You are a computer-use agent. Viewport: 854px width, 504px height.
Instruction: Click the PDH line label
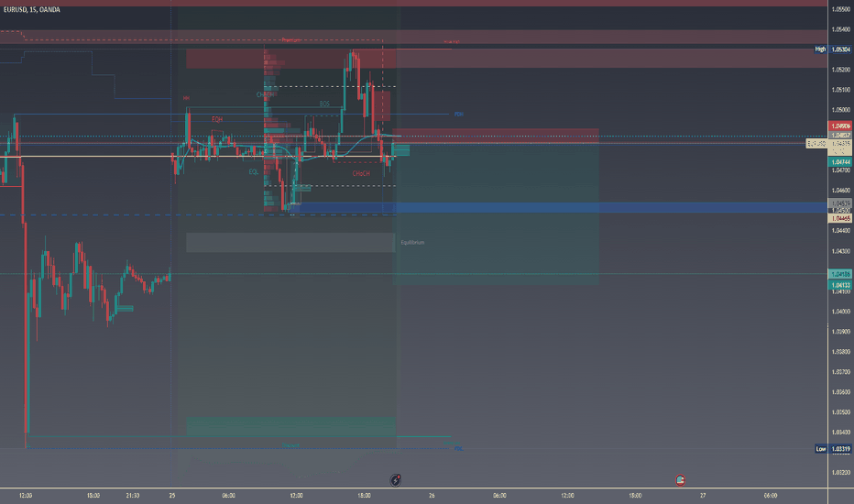coord(458,115)
